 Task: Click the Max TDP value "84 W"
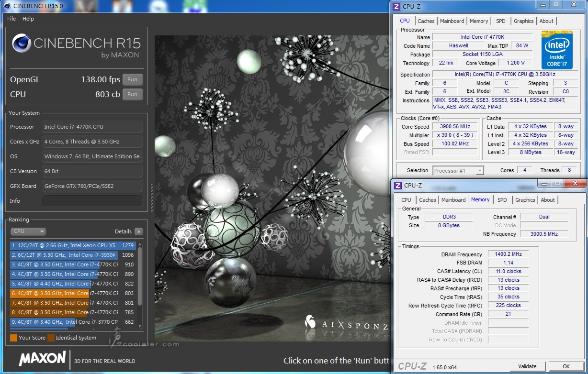(522, 45)
